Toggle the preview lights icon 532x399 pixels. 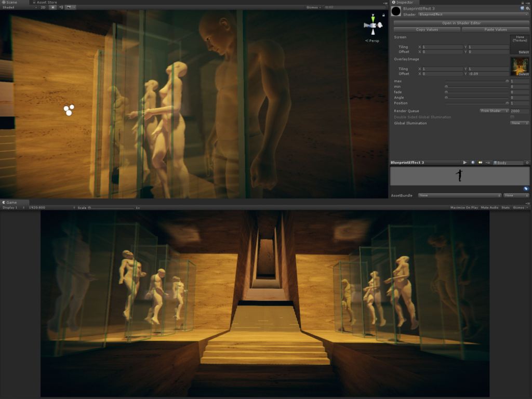(481, 163)
